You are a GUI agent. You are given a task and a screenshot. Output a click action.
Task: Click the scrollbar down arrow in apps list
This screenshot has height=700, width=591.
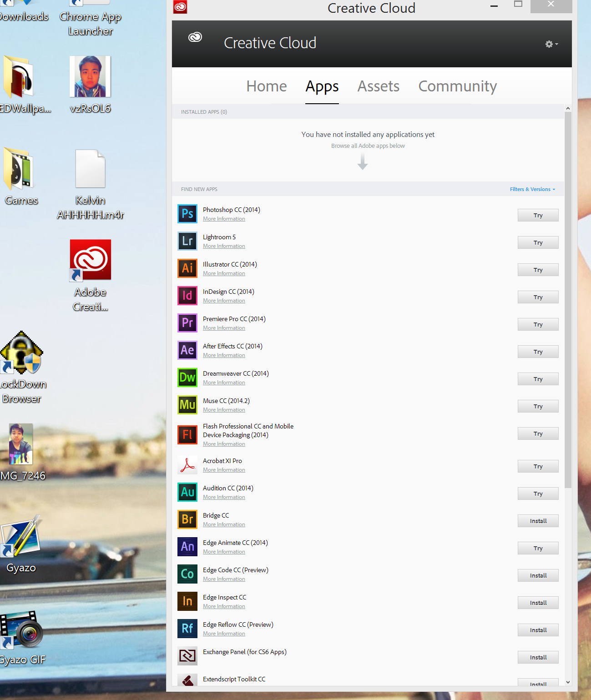568,682
